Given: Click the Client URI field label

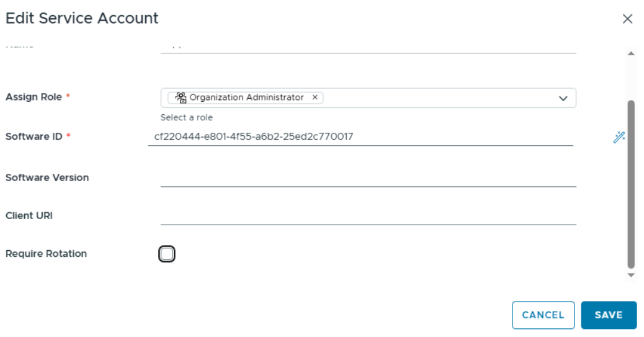Looking at the screenshot, I should [x=29, y=216].
